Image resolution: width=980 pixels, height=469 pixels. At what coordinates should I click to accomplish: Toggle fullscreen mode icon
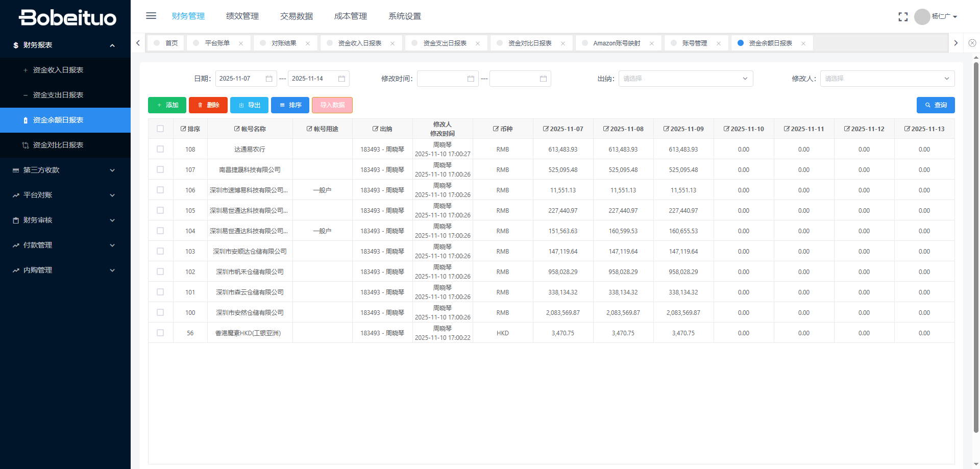[903, 17]
